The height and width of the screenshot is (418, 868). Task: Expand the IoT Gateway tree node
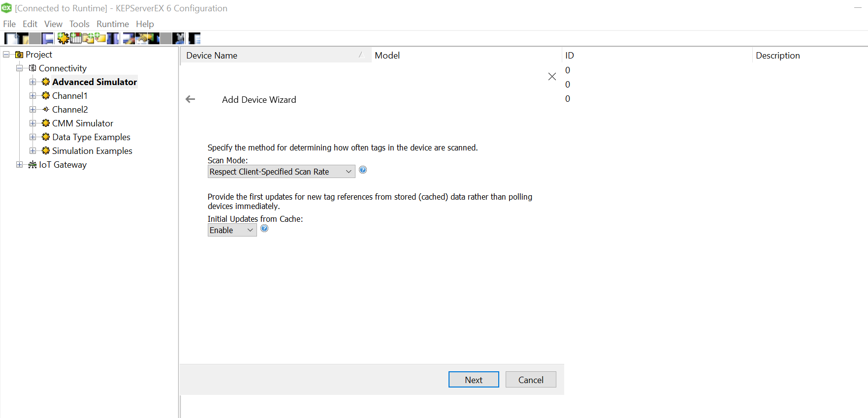pos(19,165)
